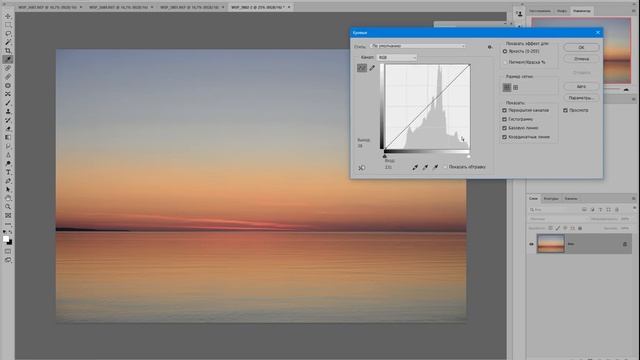Toggle the Preview (Просмотр) checkbox
Viewport: 640px width, 360px height.
(x=566, y=110)
